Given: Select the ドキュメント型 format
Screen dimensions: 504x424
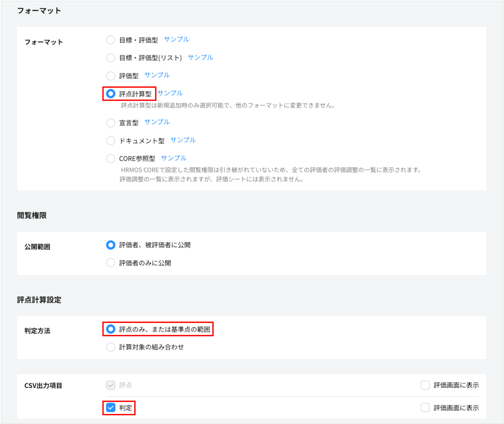Looking at the screenshot, I should (x=111, y=141).
